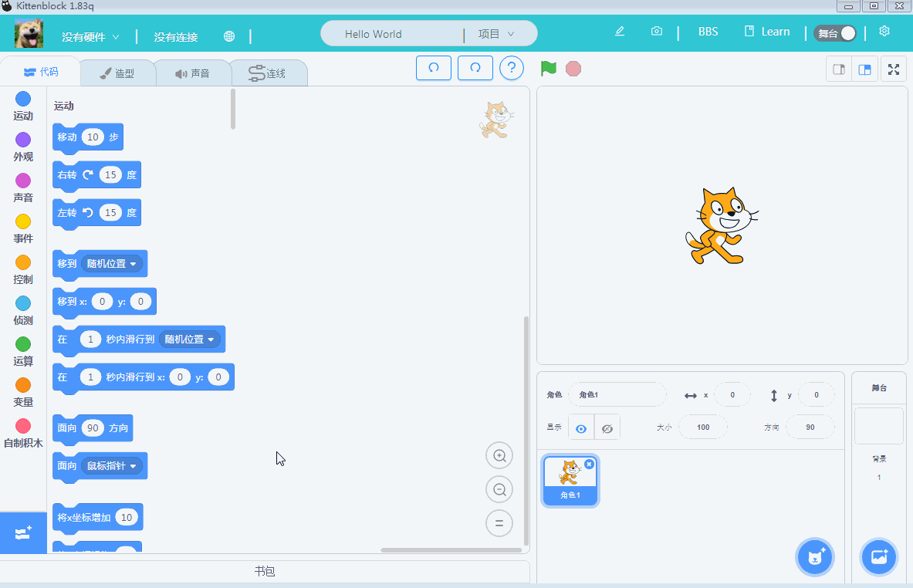The width and height of the screenshot is (913, 588).
Task: Click the redo arrow button
Action: (475, 68)
